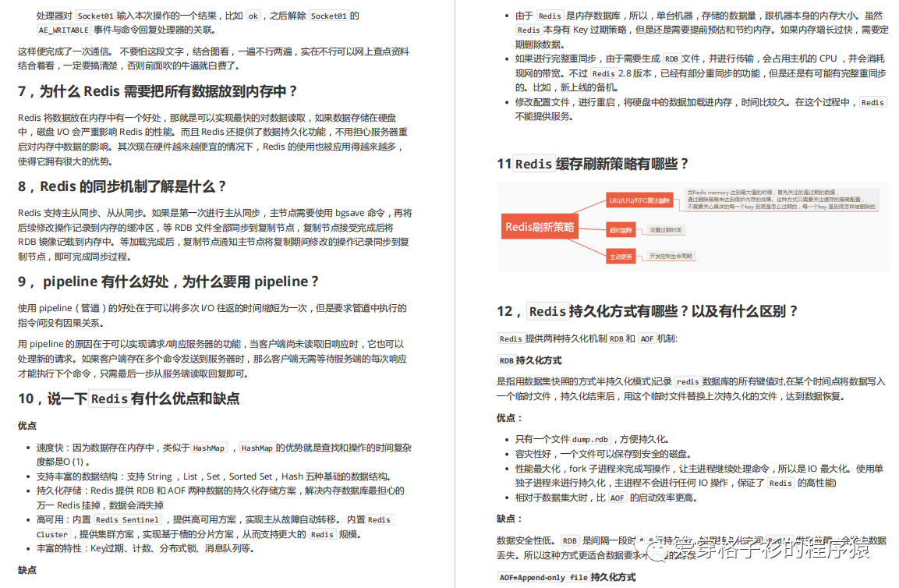Click paragraph starting "用 pipeline 的原因在于"
Screen dimensions: 899x588
pyautogui.click(x=212, y=359)
